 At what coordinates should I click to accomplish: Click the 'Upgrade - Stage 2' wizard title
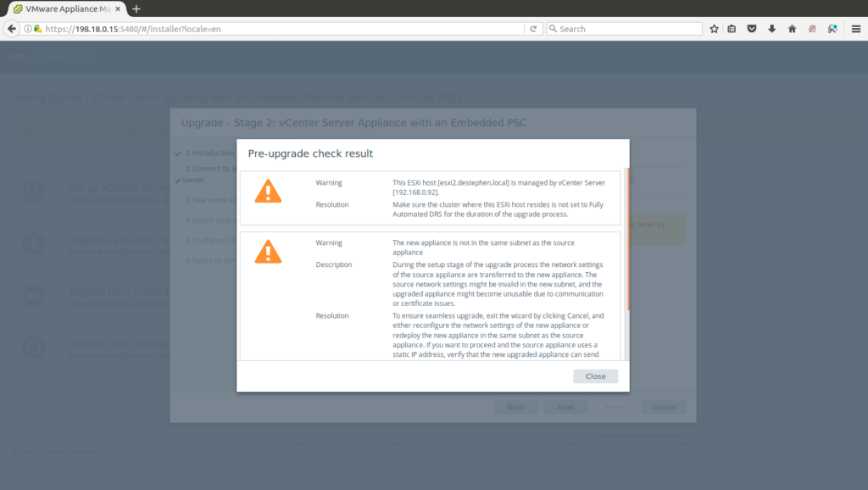(x=353, y=122)
